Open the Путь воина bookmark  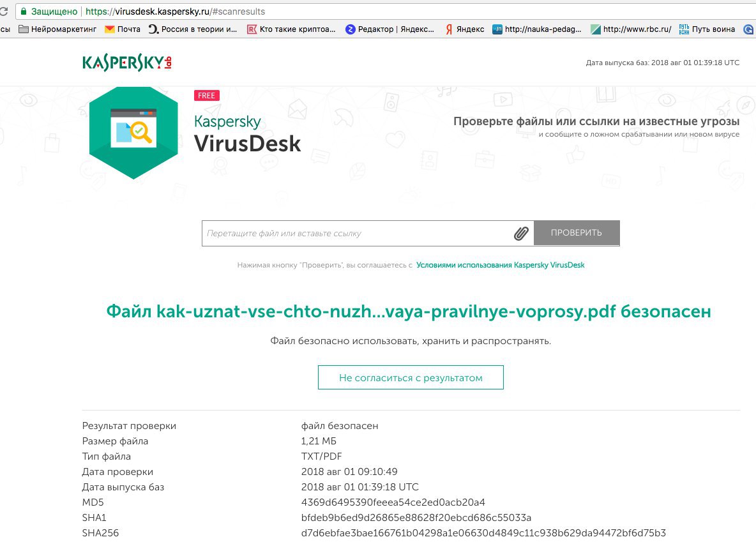[707, 29]
